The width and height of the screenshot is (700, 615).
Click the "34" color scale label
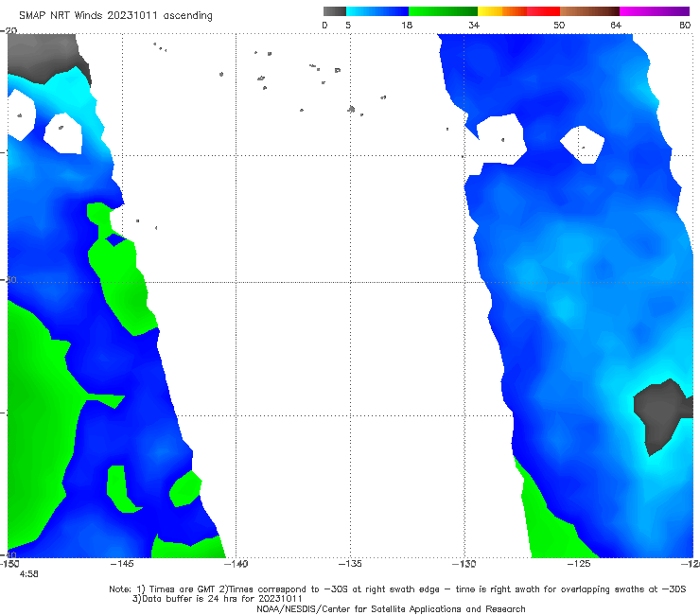click(x=474, y=25)
